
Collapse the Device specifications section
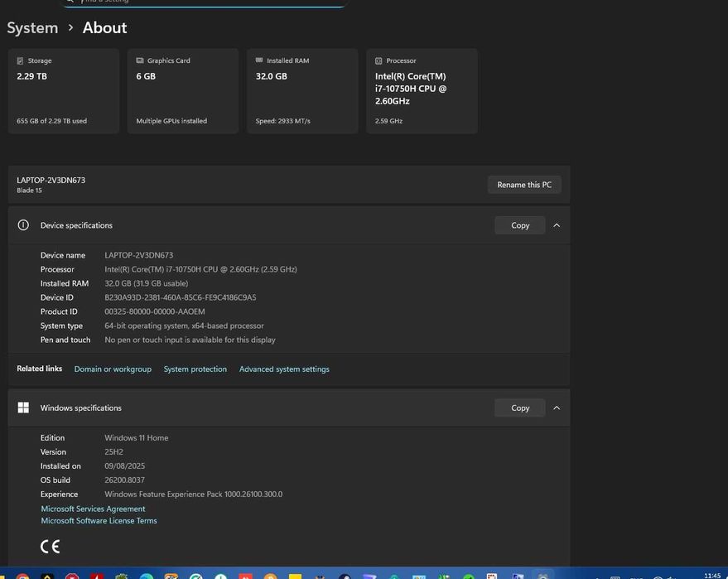pyautogui.click(x=557, y=225)
